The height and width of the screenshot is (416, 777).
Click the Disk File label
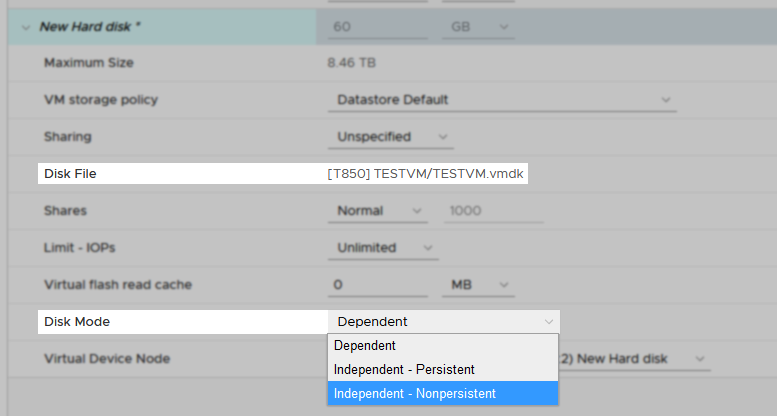click(x=70, y=174)
